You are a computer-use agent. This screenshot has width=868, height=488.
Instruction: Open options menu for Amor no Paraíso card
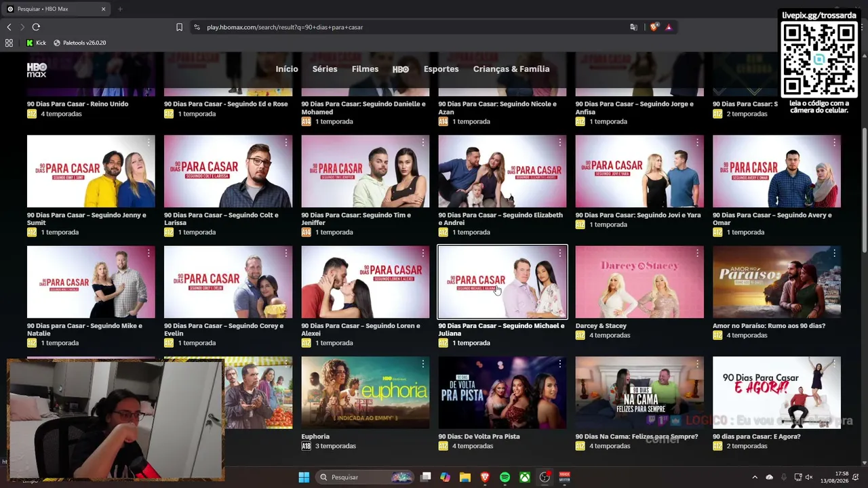834,253
